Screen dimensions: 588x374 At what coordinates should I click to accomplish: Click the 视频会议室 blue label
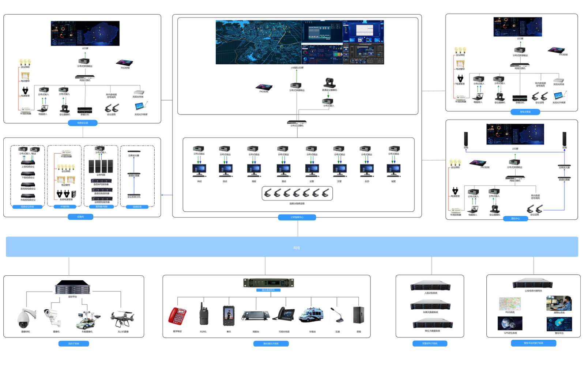83,123
